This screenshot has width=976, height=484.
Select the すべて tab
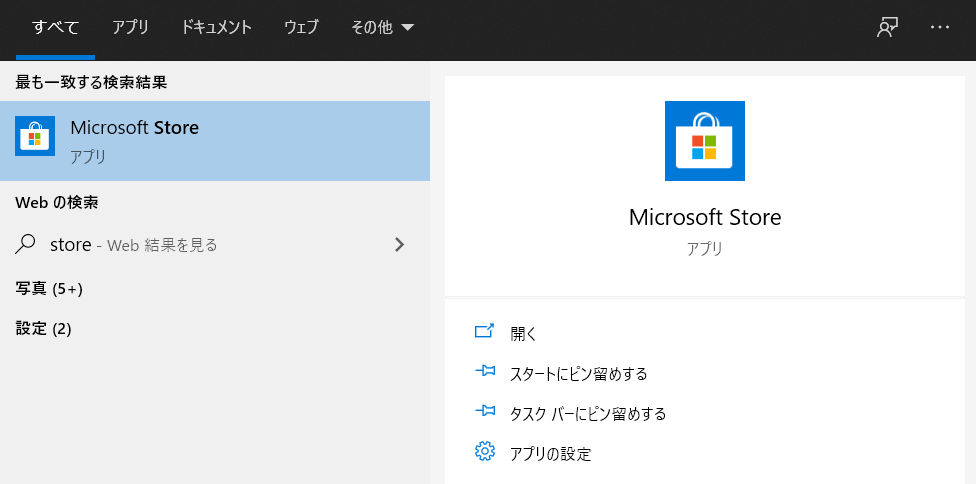[x=55, y=28]
